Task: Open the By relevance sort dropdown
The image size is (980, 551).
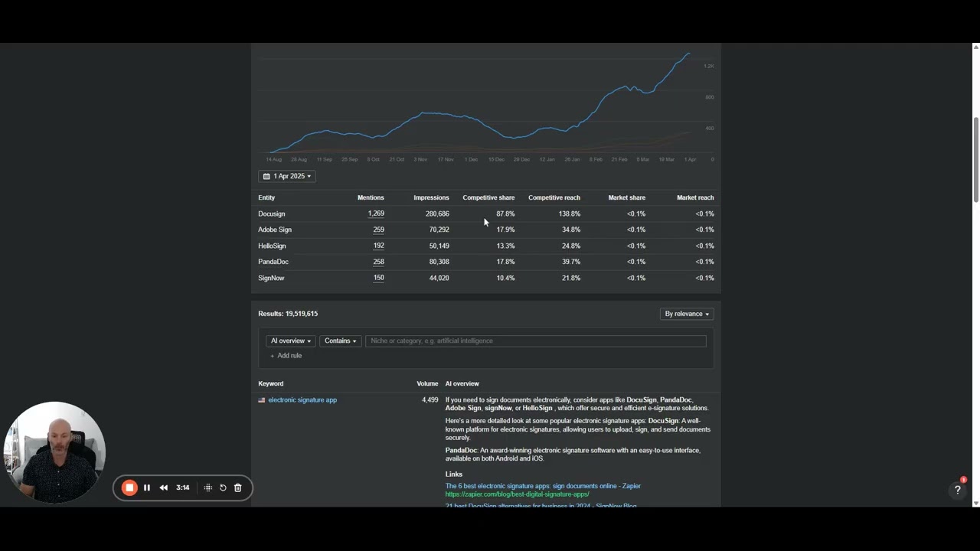Action: pyautogui.click(x=687, y=314)
